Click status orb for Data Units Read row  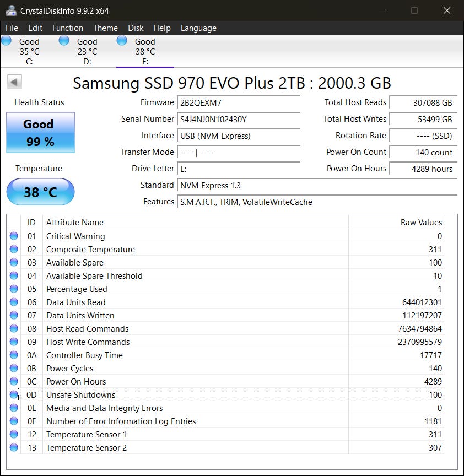point(14,302)
